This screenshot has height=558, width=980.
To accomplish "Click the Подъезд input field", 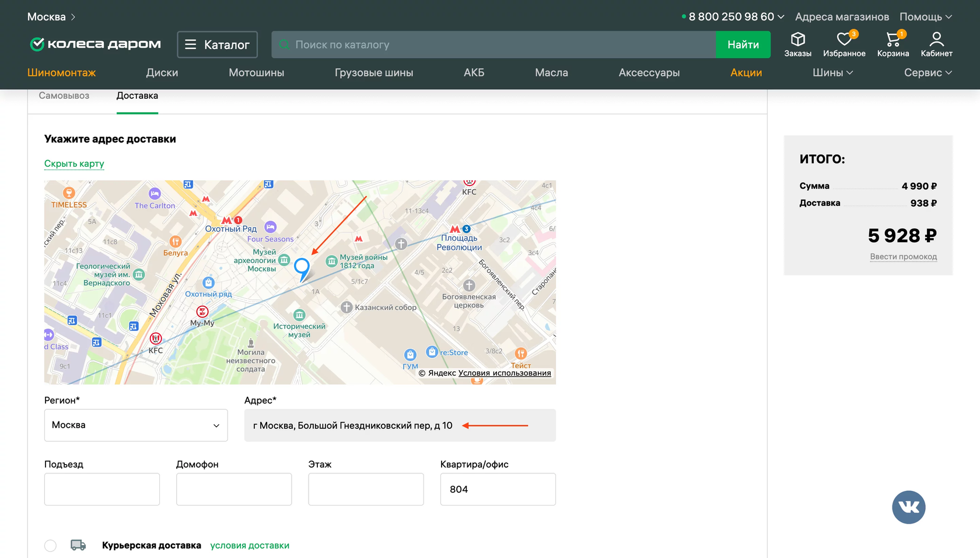I will pyautogui.click(x=102, y=489).
